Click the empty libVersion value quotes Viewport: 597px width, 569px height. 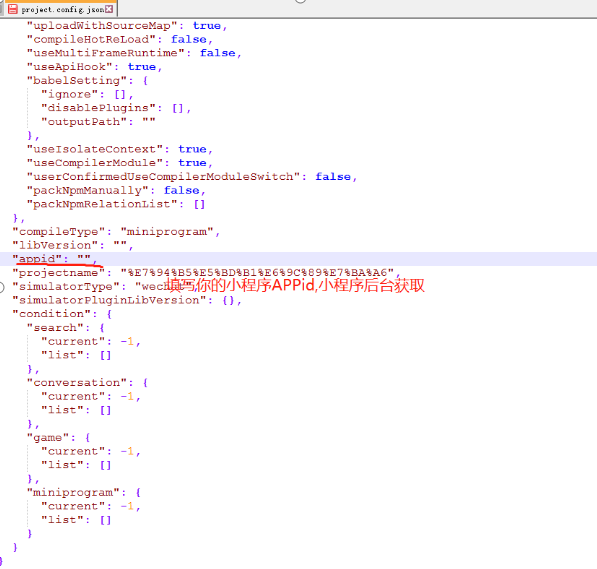[x=120, y=245]
